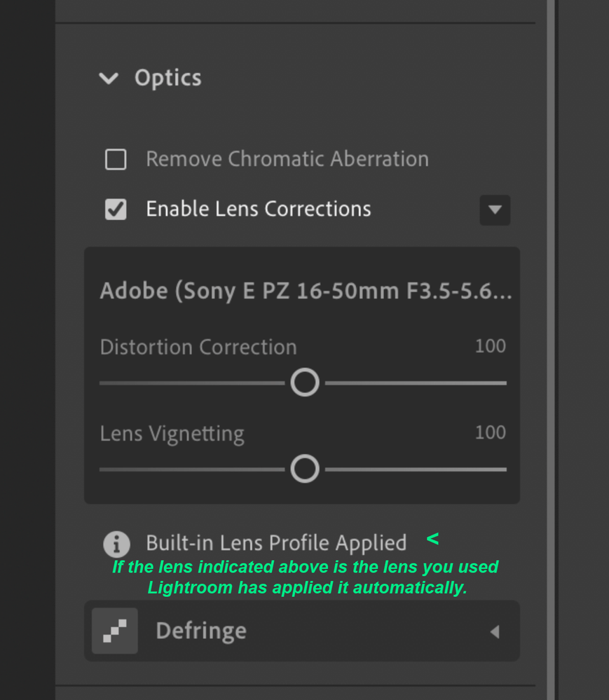
Task: Select the Lens Vignetting value field 100
Action: pos(491,432)
